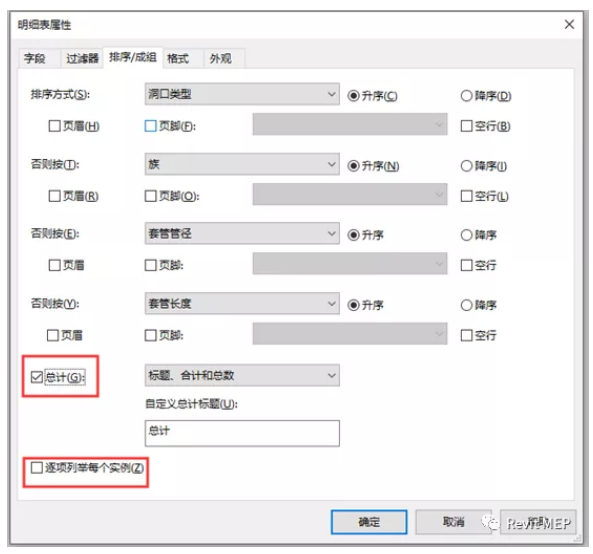Expand the 排序方式 dropdown showing 洞口类型

(242, 94)
